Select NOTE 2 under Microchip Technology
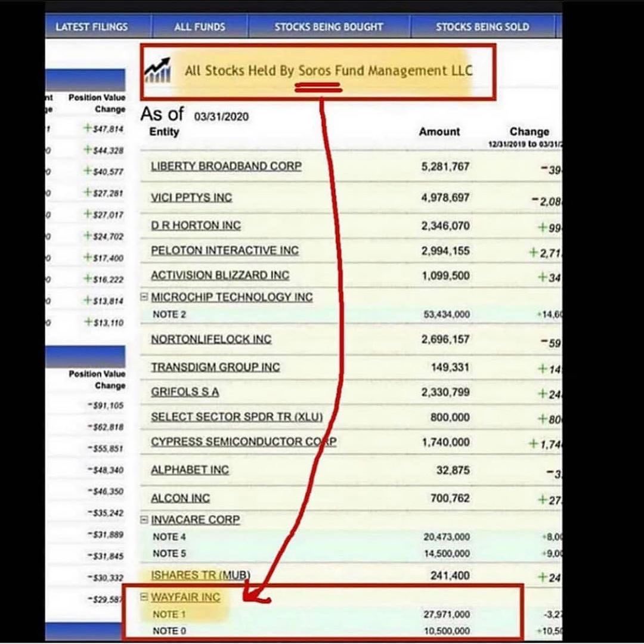 (169, 315)
